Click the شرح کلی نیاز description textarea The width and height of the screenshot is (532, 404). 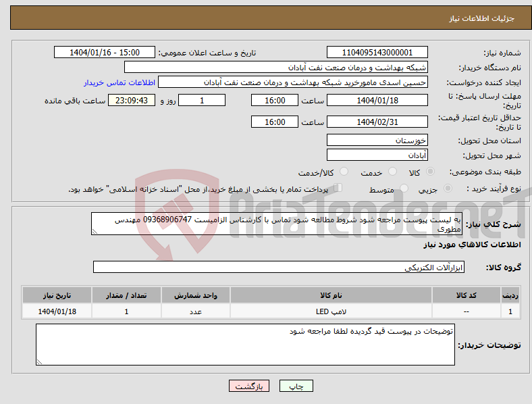tap(277, 224)
